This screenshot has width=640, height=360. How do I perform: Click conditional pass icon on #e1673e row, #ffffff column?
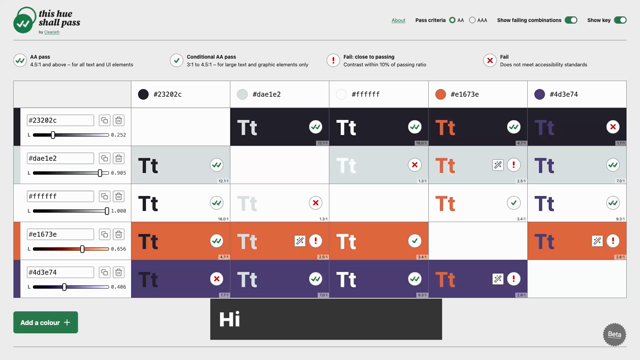tap(415, 241)
